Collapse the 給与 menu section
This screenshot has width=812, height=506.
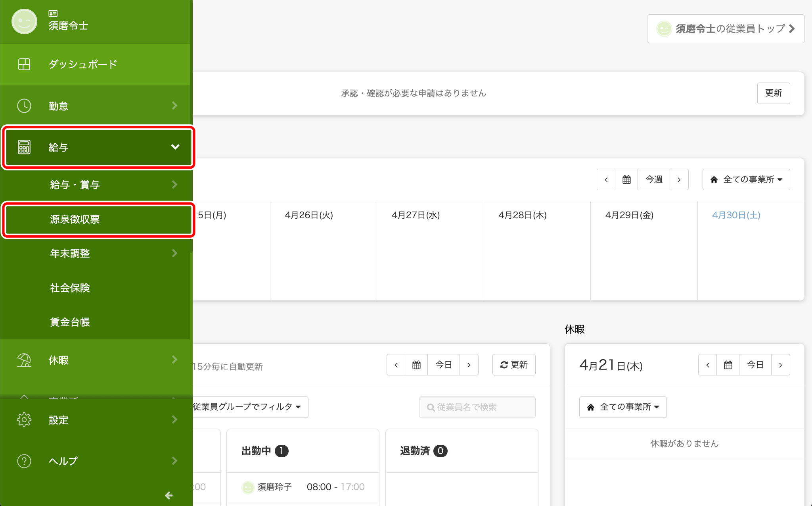175,147
